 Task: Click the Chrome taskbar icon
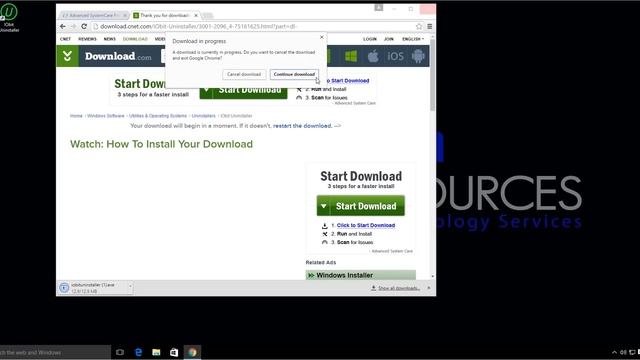(x=192, y=352)
